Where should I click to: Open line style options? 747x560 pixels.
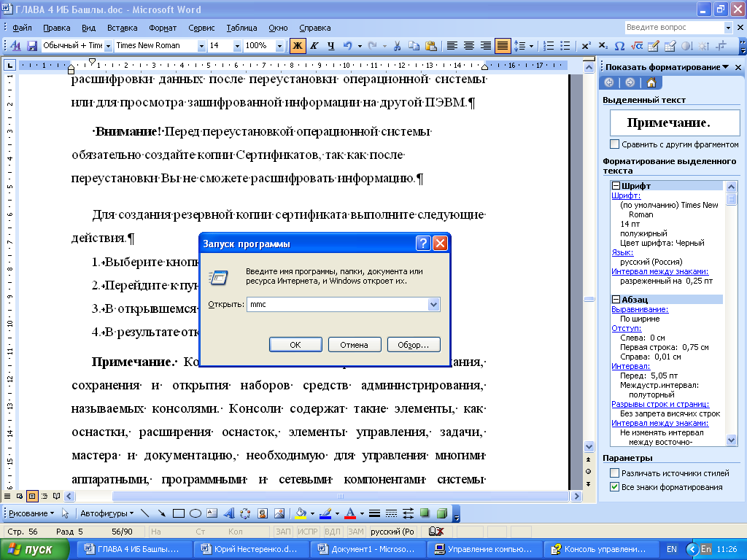point(374,513)
